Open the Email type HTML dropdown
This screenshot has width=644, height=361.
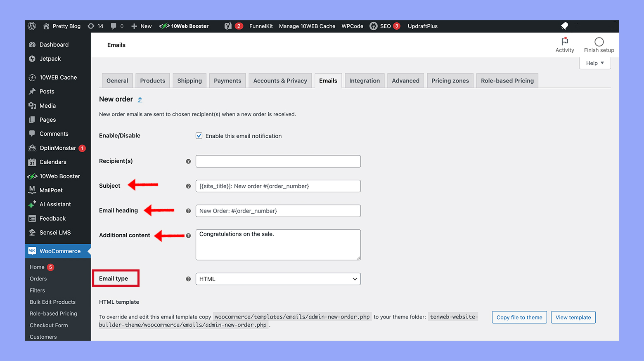click(x=277, y=278)
